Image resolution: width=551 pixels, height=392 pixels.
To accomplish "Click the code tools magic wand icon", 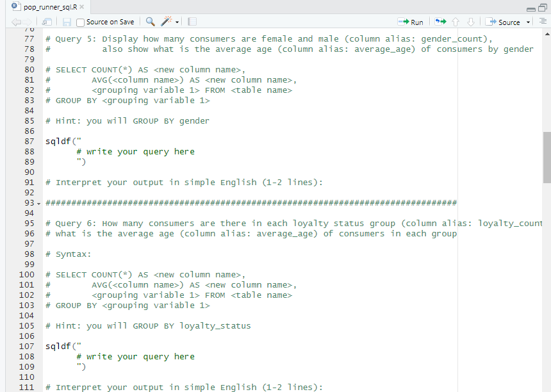I will tap(167, 21).
